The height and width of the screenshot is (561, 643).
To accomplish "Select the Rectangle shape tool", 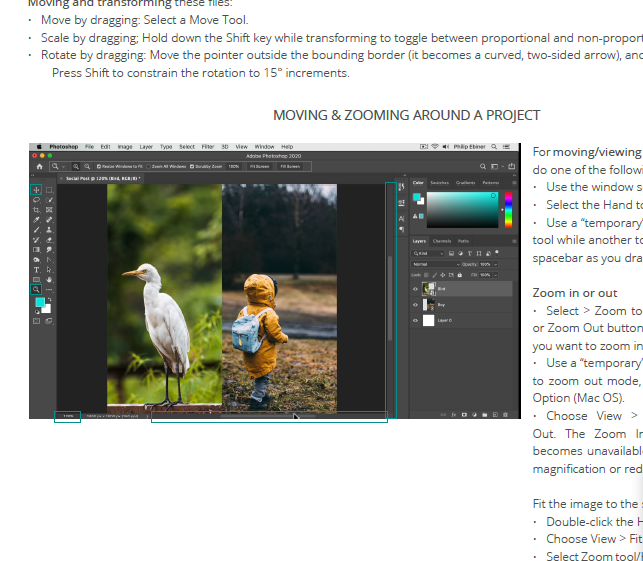I will point(36,280).
